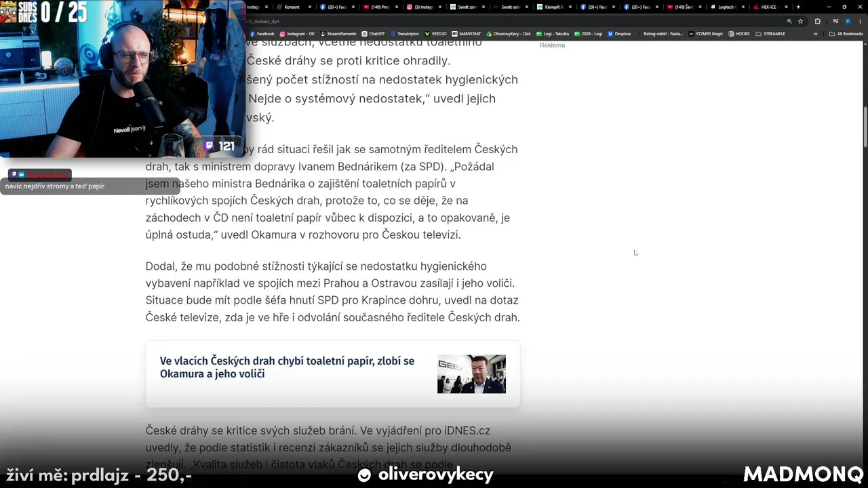
Task: Open the Facebook bookmark
Action: 262,34
